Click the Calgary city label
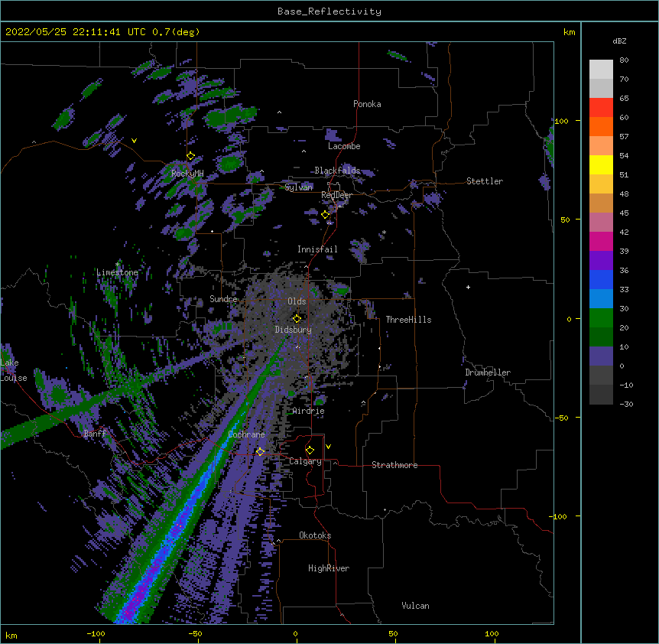This screenshot has height=644, width=659. [x=305, y=461]
